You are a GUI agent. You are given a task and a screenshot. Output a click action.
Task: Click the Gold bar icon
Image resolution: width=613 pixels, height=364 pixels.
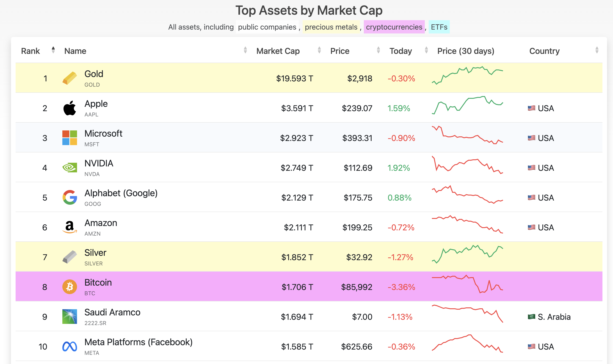point(70,78)
